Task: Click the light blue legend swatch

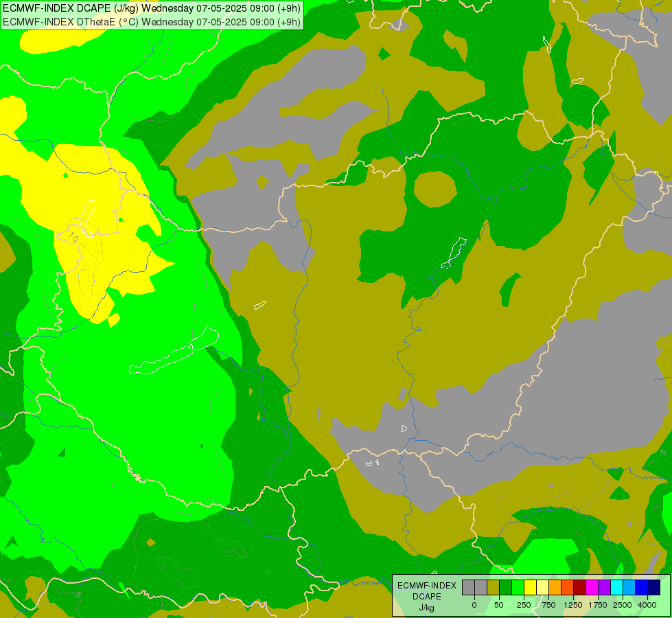Action: click(629, 588)
